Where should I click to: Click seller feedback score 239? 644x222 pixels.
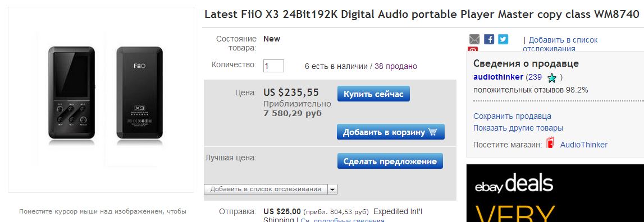(x=535, y=77)
